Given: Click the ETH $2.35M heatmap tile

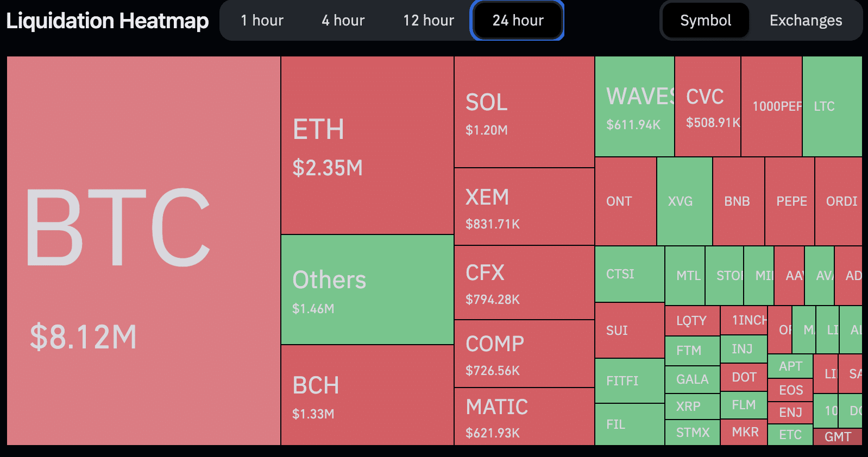Looking at the screenshot, I should [x=367, y=145].
